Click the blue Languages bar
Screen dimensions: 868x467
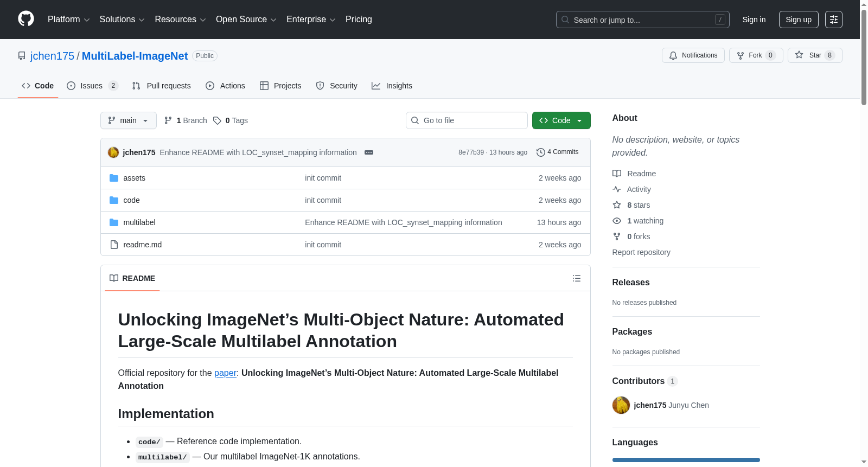pyautogui.click(x=686, y=460)
